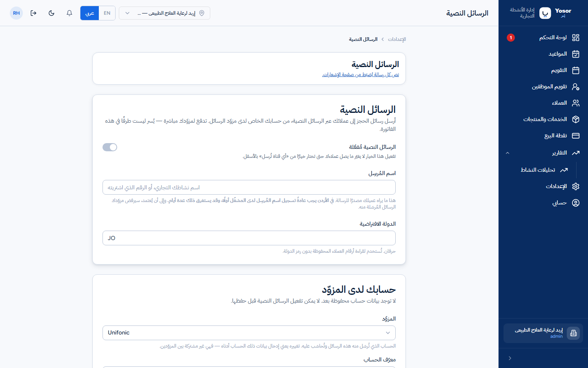Open الإعدادات sidebar link
Screen dimensions: 588x368
543,186
